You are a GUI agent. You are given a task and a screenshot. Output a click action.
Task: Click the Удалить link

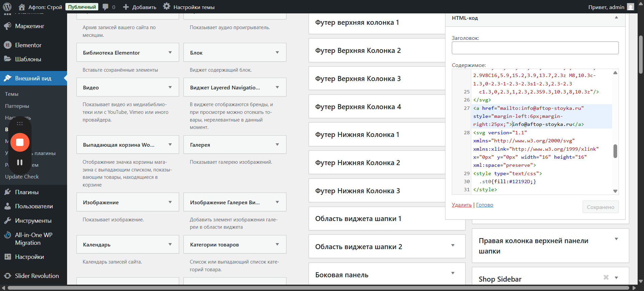pyautogui.click(x=462, y=205)
